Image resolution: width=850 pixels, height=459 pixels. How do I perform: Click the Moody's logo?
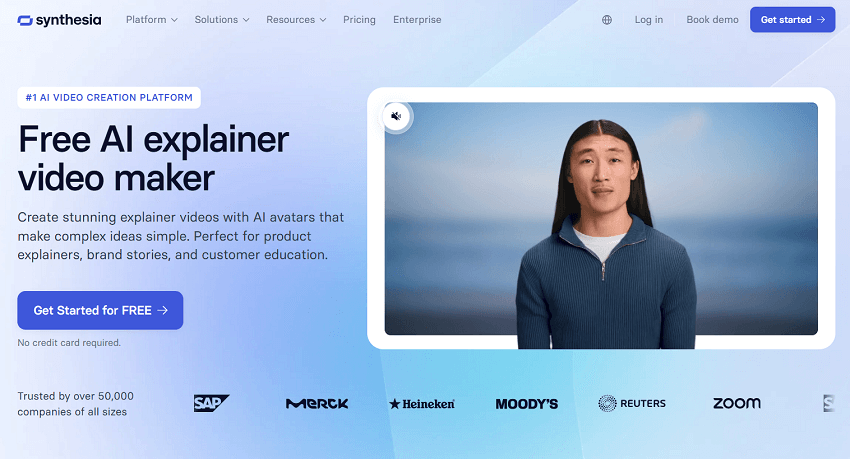[526, 404]
